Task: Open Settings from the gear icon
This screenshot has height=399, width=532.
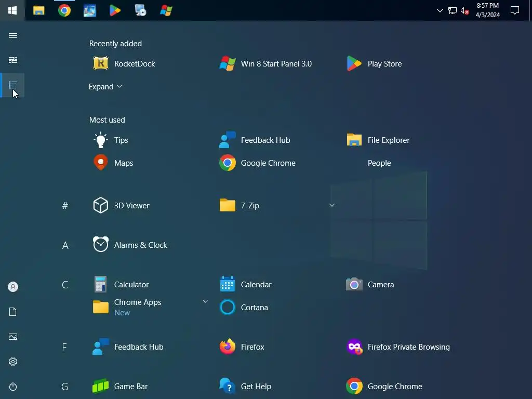Action: pyautogui.click(x=13, y=362)
